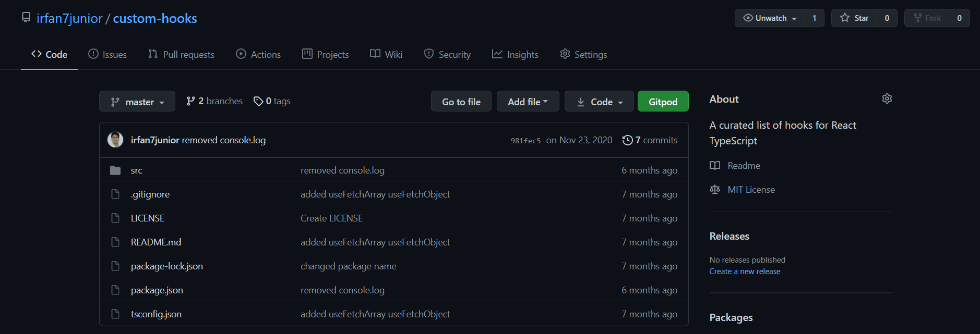The height and width of the screenshot is (334, 980).
Task: View the 2 branches link
Action: (x=214, y=101)
